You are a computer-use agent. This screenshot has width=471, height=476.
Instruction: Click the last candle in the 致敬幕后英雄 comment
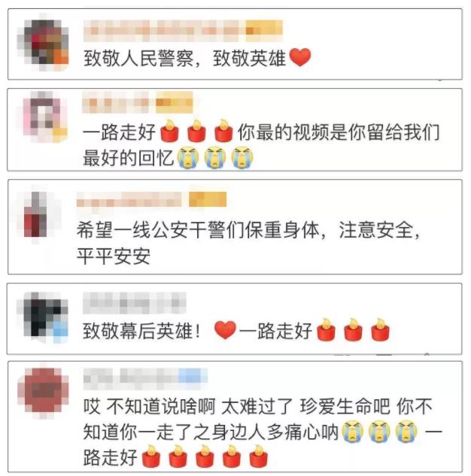point(380,330)
